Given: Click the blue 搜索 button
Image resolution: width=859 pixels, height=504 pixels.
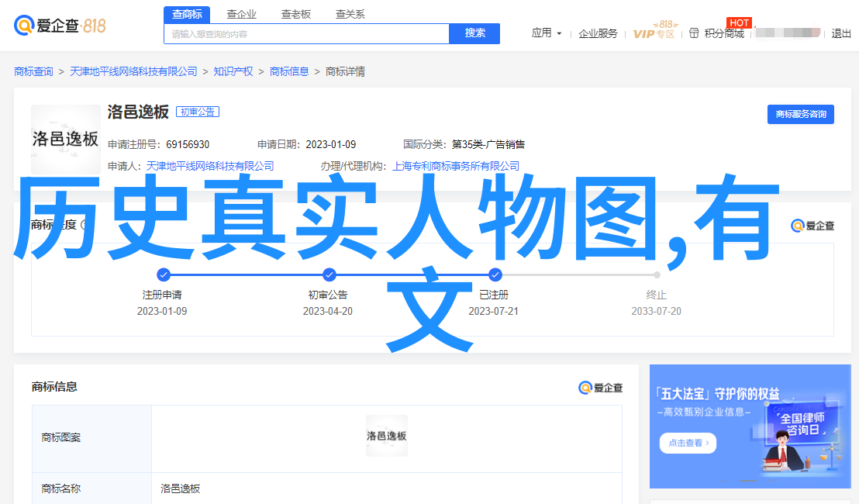Looking at the screenshot, I should point(474,33).
